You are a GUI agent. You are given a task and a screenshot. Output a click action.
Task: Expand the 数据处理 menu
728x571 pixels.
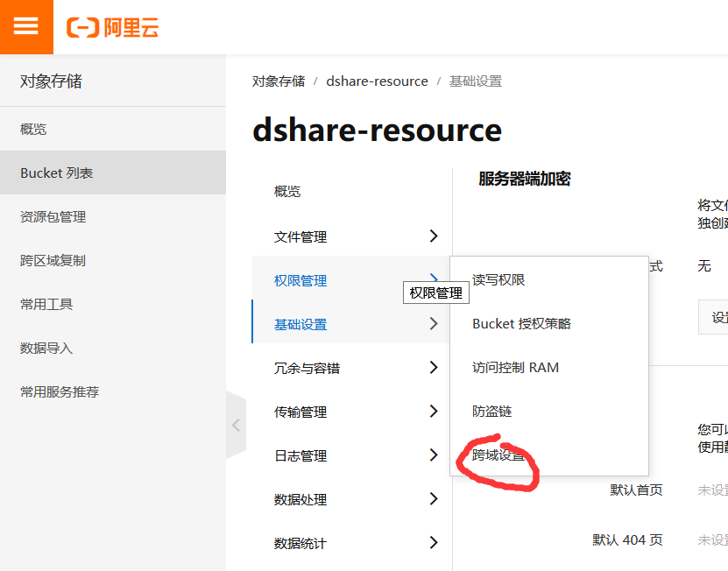(x=432, y=499)
